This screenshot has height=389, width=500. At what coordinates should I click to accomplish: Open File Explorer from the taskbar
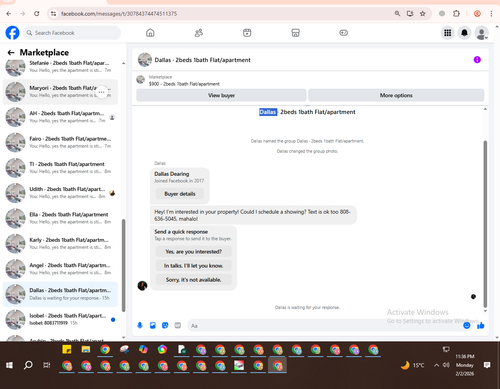pyautogui.click(x=86, y=349)
